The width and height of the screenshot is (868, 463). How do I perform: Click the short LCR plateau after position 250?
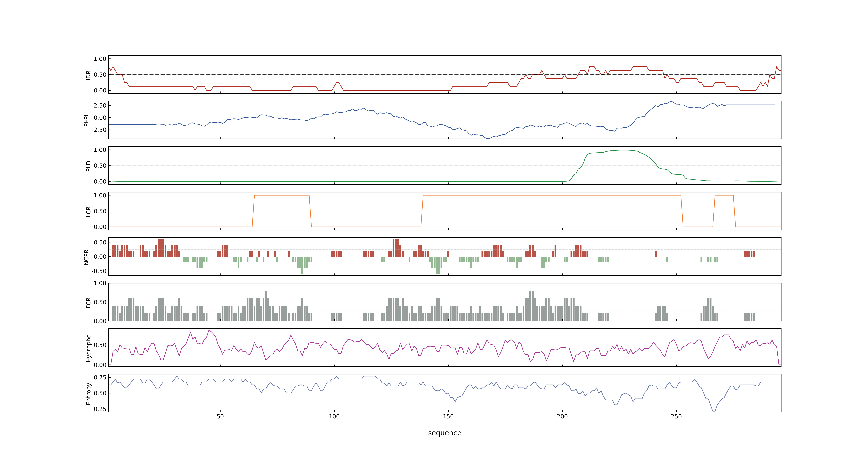[x=724, y=195]
